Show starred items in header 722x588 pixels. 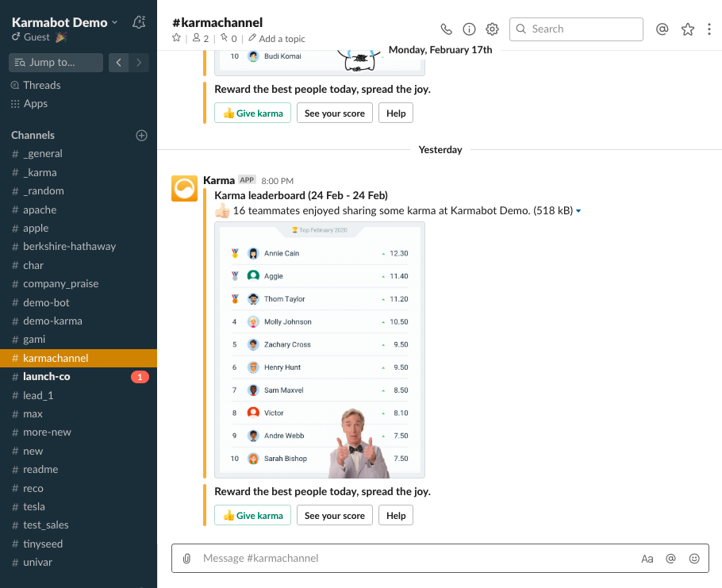coord(687,29)
